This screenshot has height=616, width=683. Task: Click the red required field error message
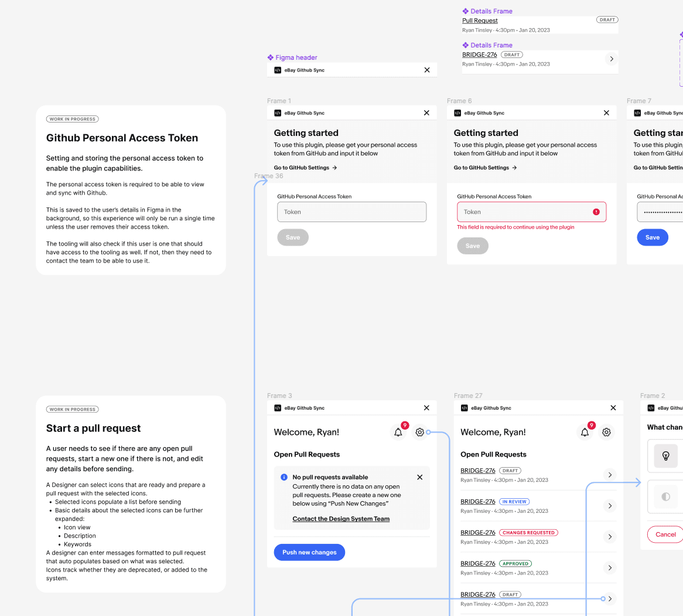point(515,227)
